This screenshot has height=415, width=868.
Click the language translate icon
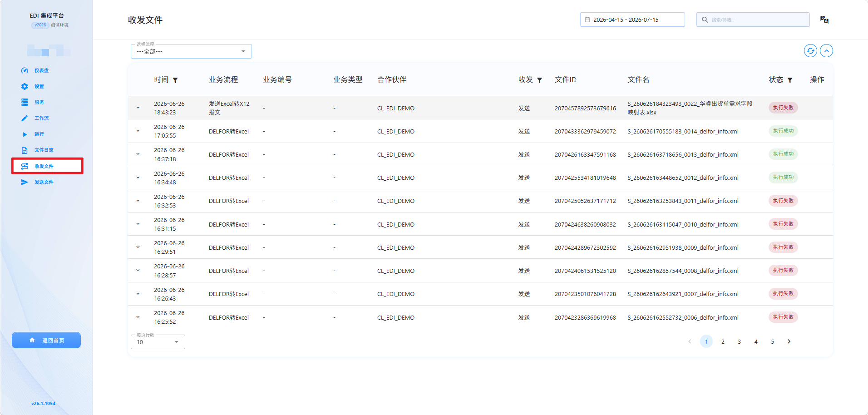(824, 20)
